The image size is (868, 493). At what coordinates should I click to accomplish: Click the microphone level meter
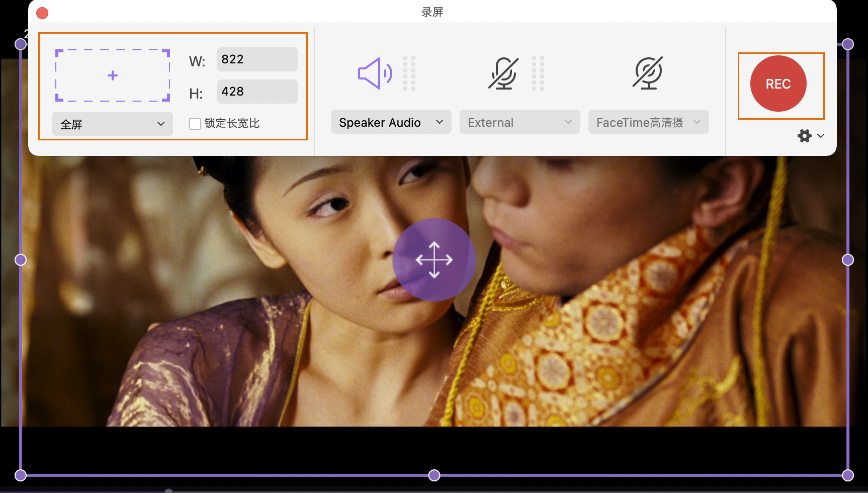[x=538, y=73]
